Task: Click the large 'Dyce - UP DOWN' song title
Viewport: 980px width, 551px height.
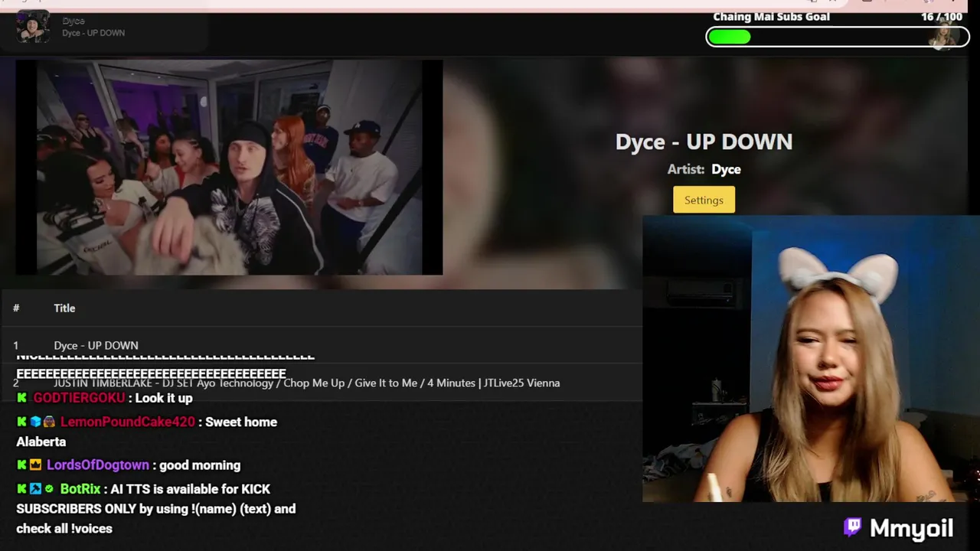Action: tap(704, 142)
